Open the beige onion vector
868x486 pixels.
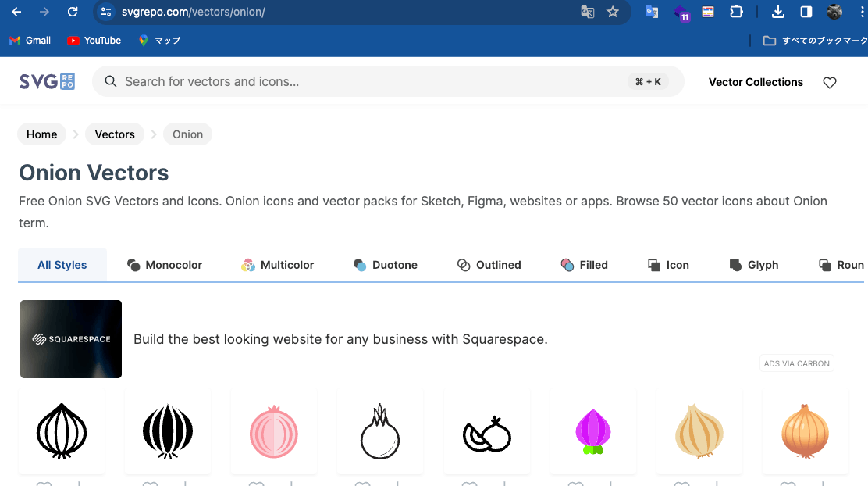point(699,431)
